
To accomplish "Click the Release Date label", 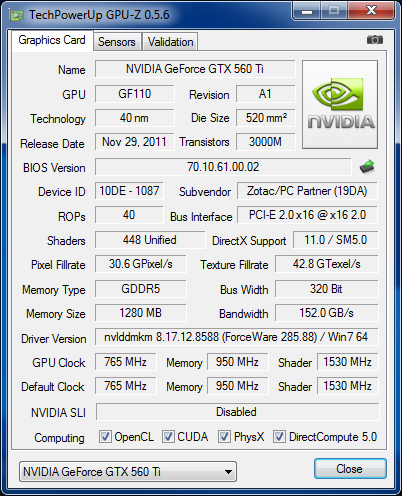I will (x=52, y=144).
